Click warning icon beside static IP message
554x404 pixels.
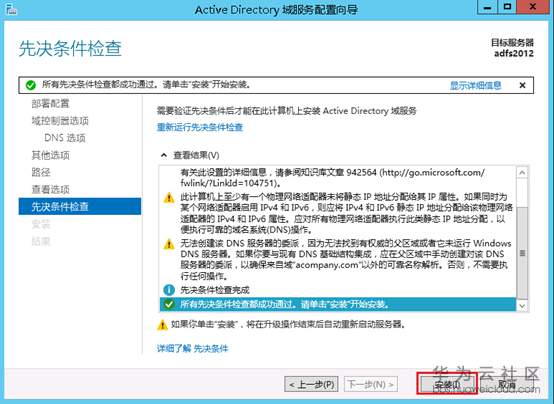coord(169,197)
